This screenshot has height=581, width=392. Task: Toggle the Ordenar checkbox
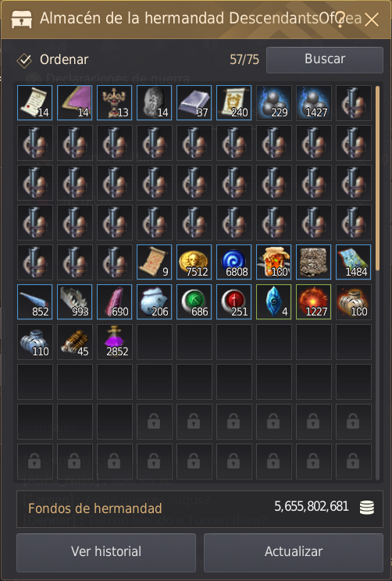point(24,60)
